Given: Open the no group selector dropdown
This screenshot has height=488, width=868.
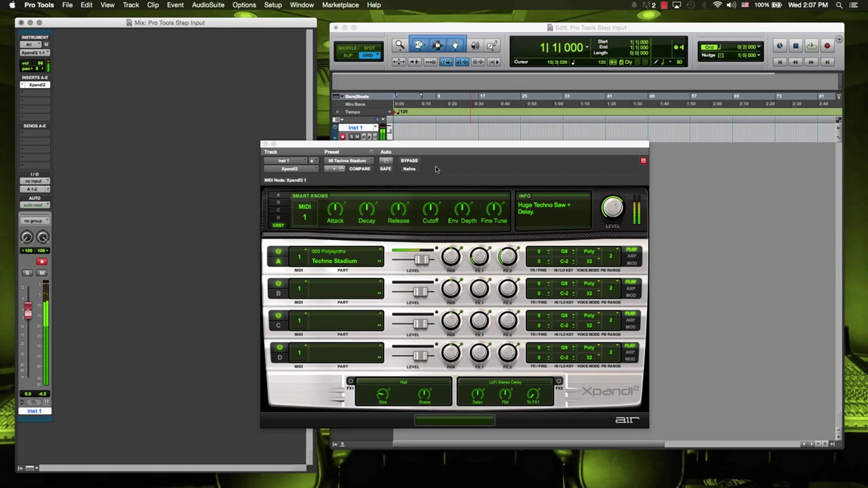Looking at the screenshot, I should 35,221.
